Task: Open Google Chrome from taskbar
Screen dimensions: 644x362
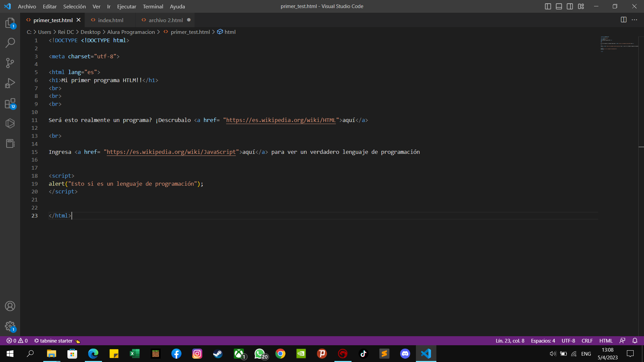Action: (x=280, y=354)
